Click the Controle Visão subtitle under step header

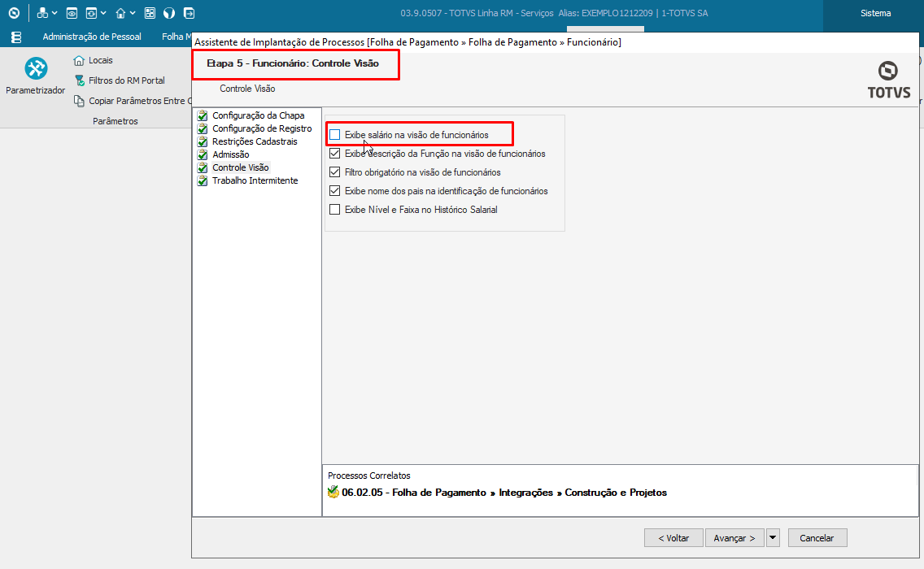point(247,89)
